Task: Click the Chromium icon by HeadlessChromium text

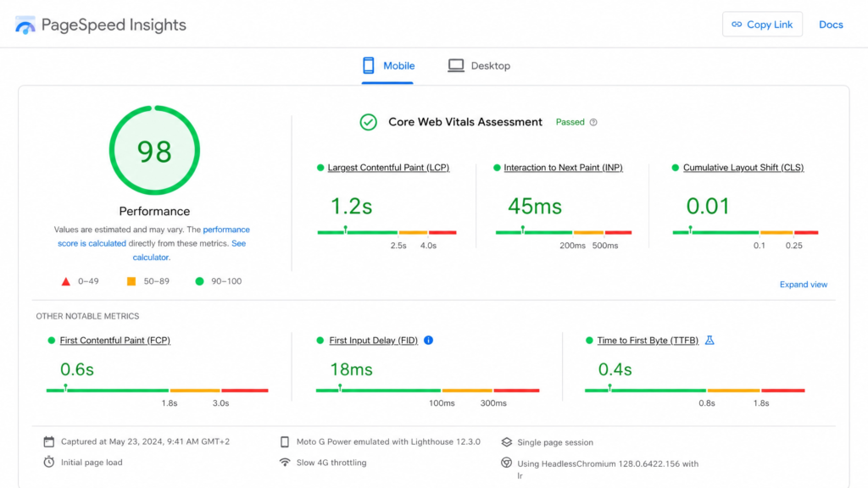Action: pos(506,463)
